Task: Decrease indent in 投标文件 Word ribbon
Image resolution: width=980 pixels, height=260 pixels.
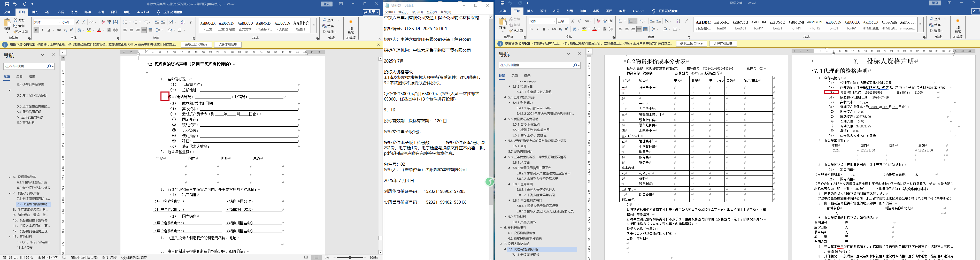Action: [x=652, y=21]
